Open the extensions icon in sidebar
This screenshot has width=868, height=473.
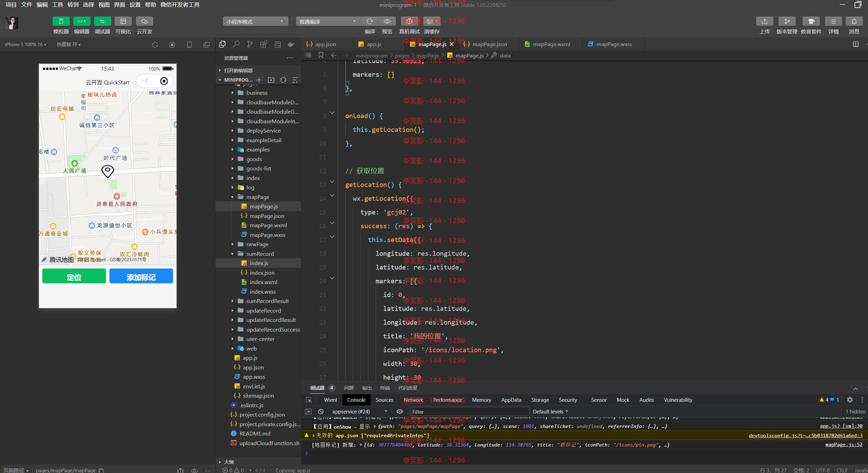pos(264,44)
